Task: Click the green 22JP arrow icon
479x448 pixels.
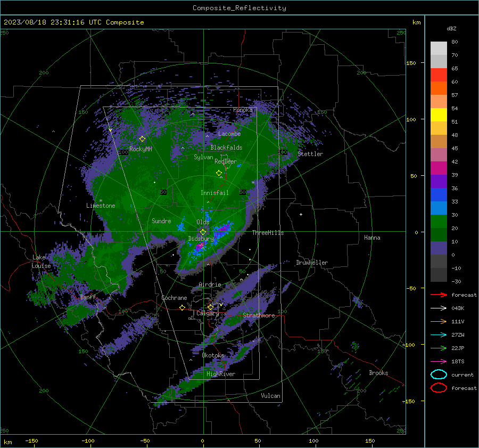Action: (439, 348)
